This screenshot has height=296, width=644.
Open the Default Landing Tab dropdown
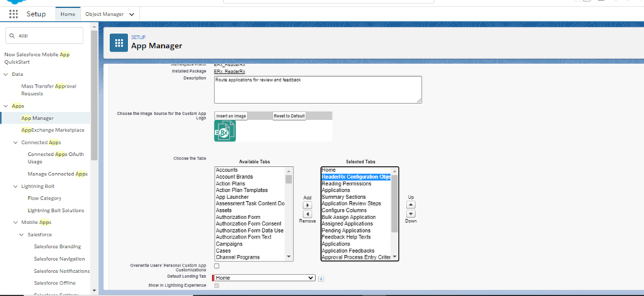pos(265,278)
